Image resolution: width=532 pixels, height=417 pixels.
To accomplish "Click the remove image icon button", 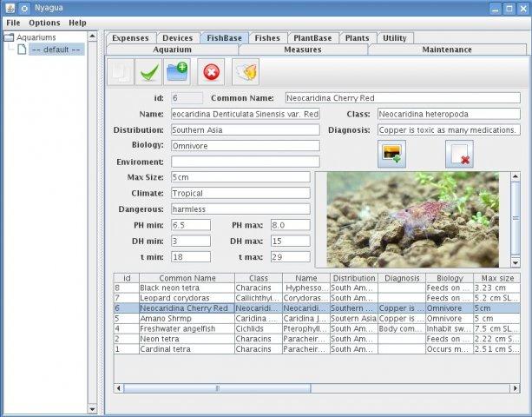I will click(x=459, y=154).
